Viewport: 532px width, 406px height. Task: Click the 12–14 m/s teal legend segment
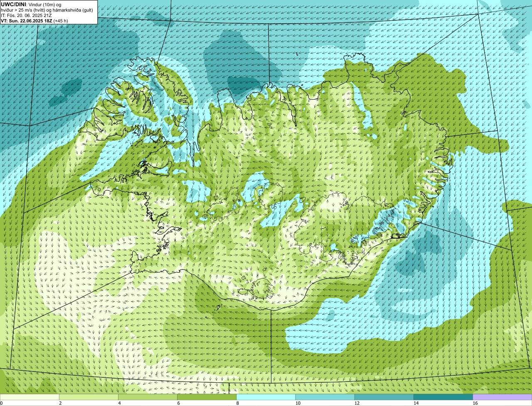coord(384,397)
